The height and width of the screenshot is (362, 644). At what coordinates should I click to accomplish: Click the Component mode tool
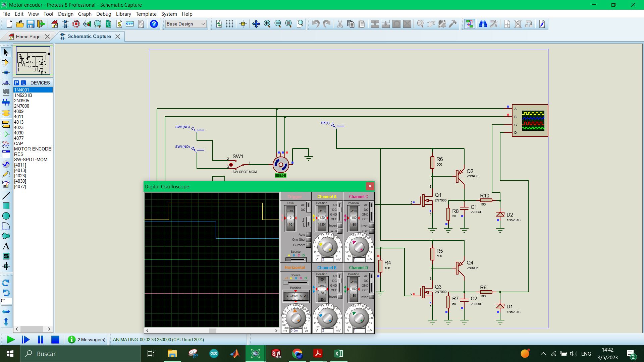click(6, 62)
